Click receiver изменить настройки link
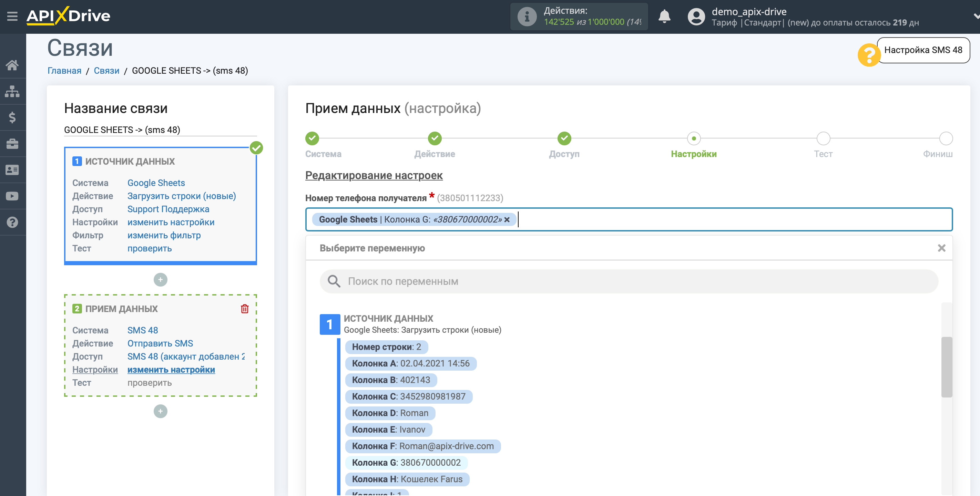Viewport: 980px width, 496px height. [x=171, y=370]
